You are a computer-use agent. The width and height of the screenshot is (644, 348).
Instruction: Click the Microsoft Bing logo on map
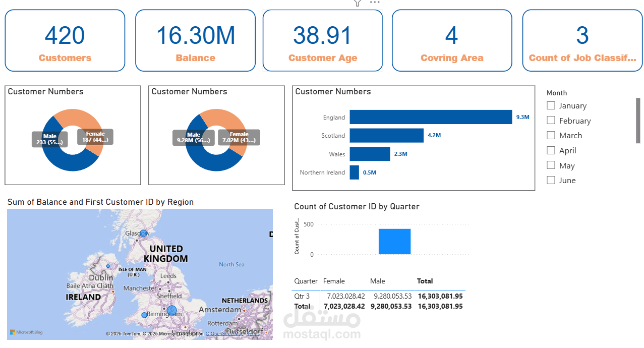26,332
